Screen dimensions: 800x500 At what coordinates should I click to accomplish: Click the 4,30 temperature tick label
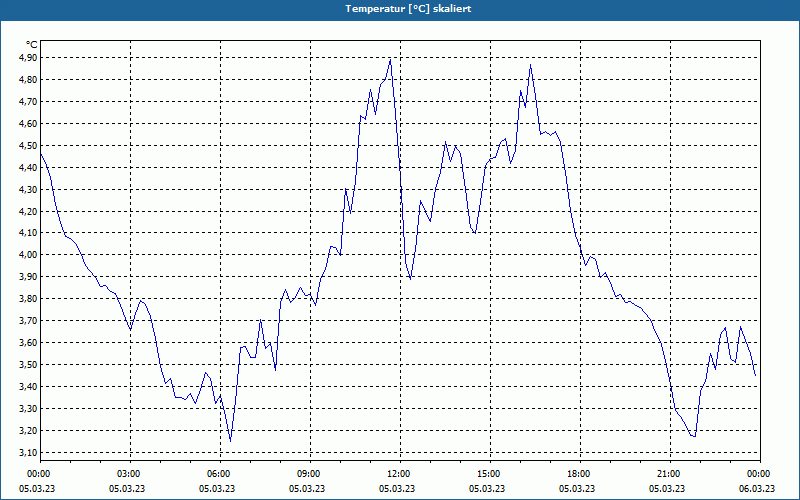29,189
